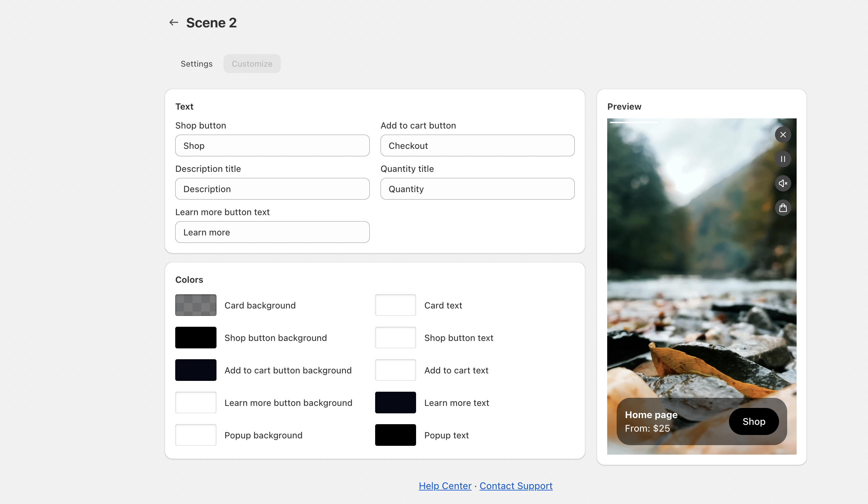Viewport: 868px width, 504px height.
Task: Pick the Card background color swatch
Action: coord(196,305)
